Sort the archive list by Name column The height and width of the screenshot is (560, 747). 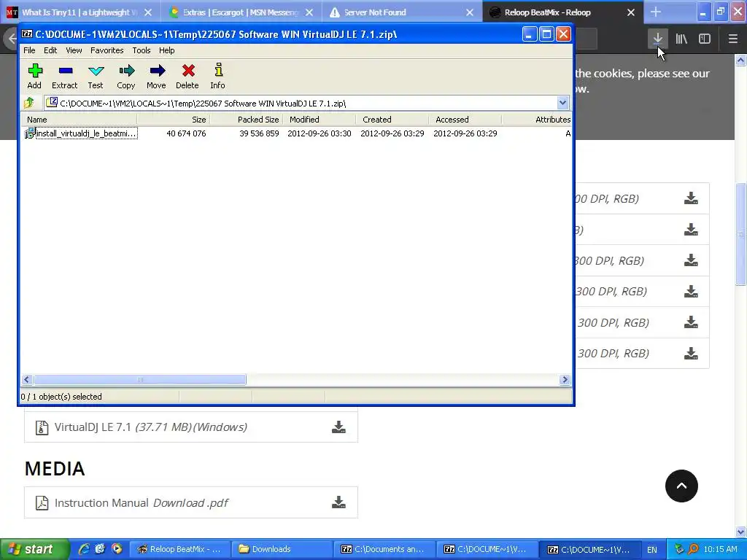click(x=79, y=120)
